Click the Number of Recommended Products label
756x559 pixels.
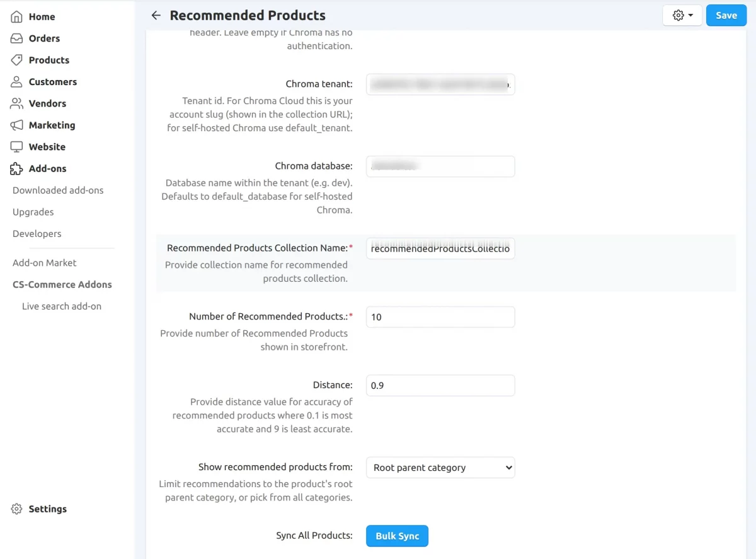pyautogui.click(x=271, y=317)
